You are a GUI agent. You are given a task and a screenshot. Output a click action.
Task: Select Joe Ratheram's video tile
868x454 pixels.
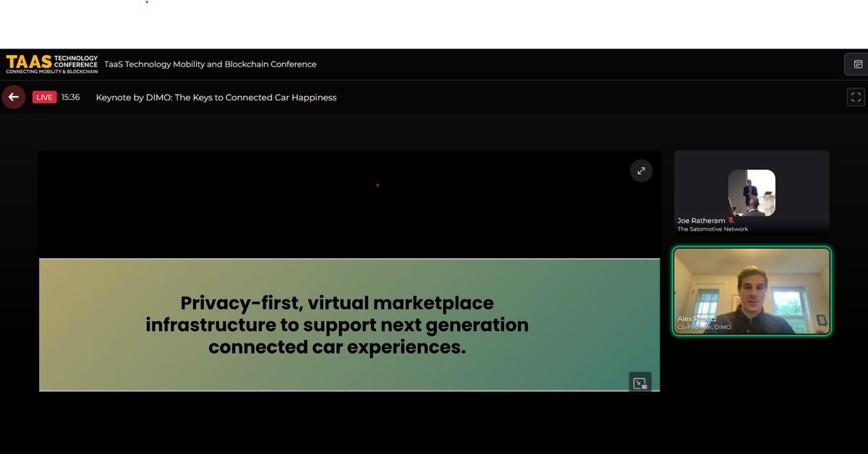point(752,193)
